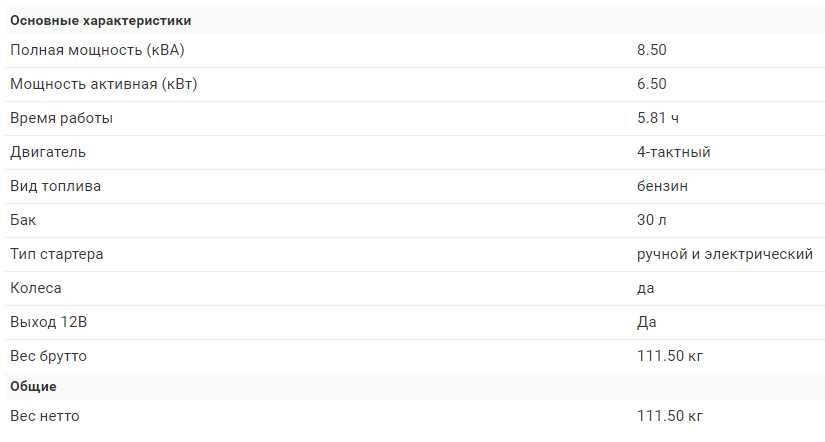Image resolution: width=825 pixels, height=442 pixels.
Task: Click the "Полная мощность (кВА)" label
Action: (x=97, y=50)
